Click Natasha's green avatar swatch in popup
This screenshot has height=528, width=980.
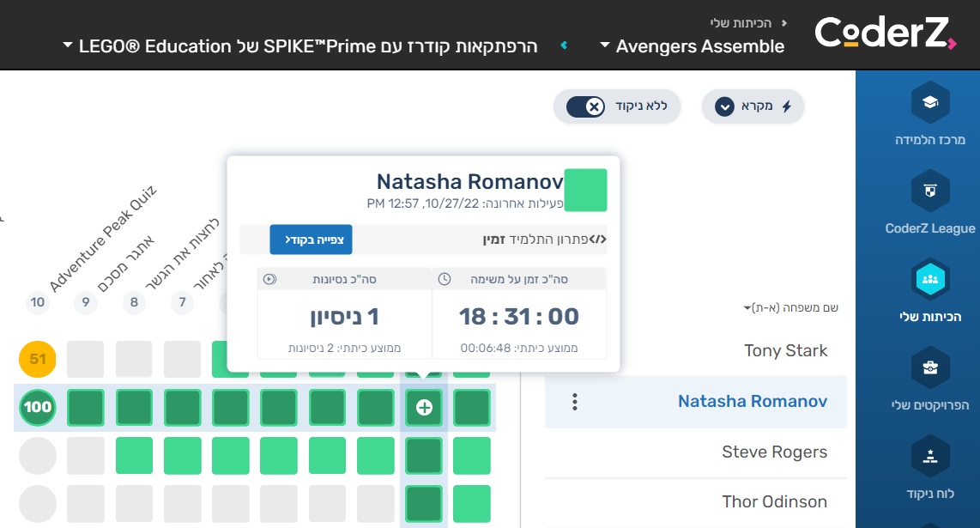tap(586, 190)
